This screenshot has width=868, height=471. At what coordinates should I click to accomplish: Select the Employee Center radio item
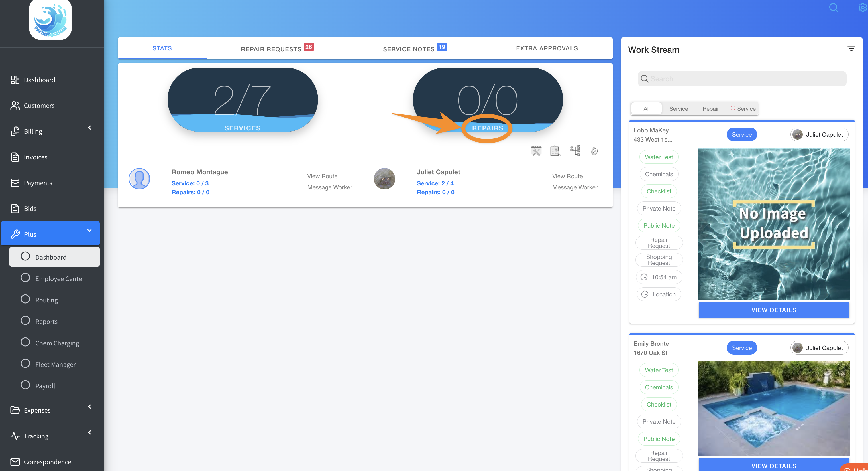(25, 278)
